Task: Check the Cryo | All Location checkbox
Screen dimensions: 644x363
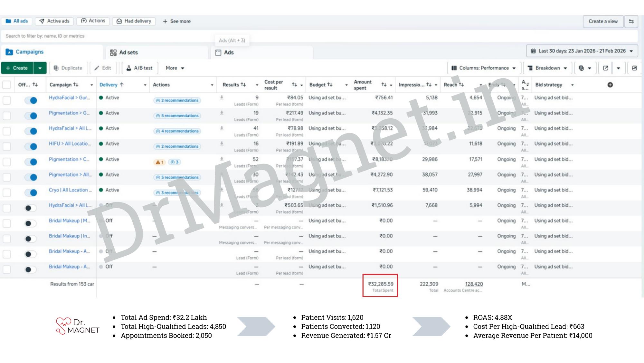Action: click(x=6, y=193)
